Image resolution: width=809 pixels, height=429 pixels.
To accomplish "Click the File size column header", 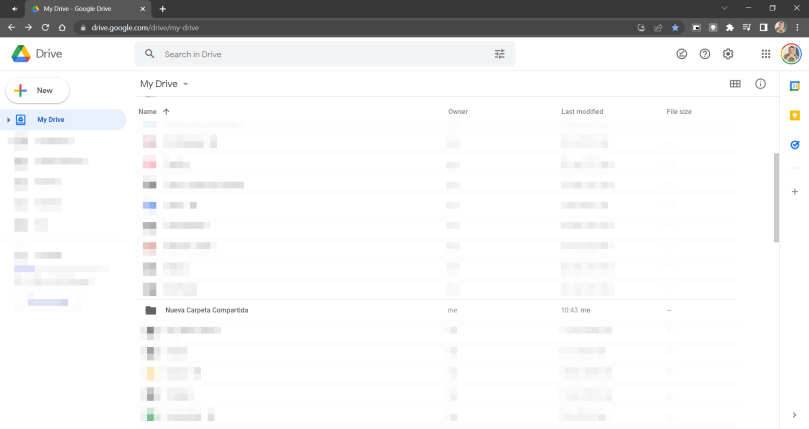I will tap(678, 112).
